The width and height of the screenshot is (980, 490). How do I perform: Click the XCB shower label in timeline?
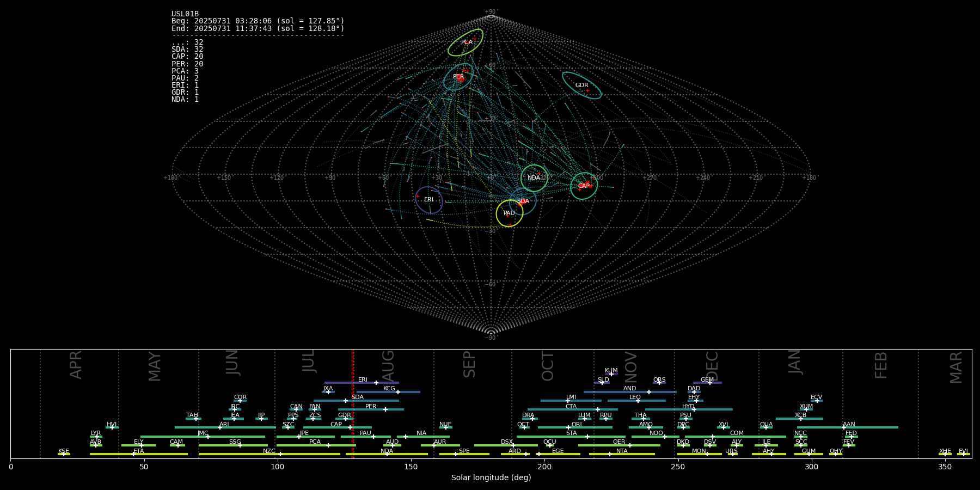(800, 415)
